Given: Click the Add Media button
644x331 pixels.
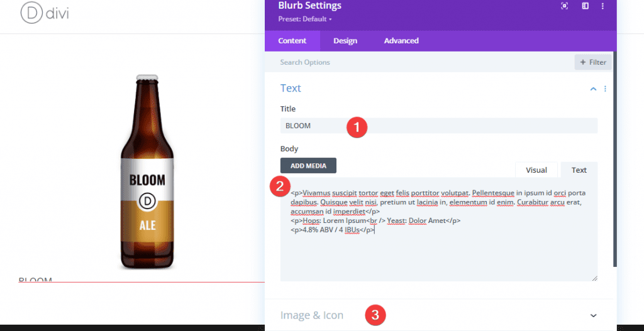Looking at the screenshot, I should (308, 166).
